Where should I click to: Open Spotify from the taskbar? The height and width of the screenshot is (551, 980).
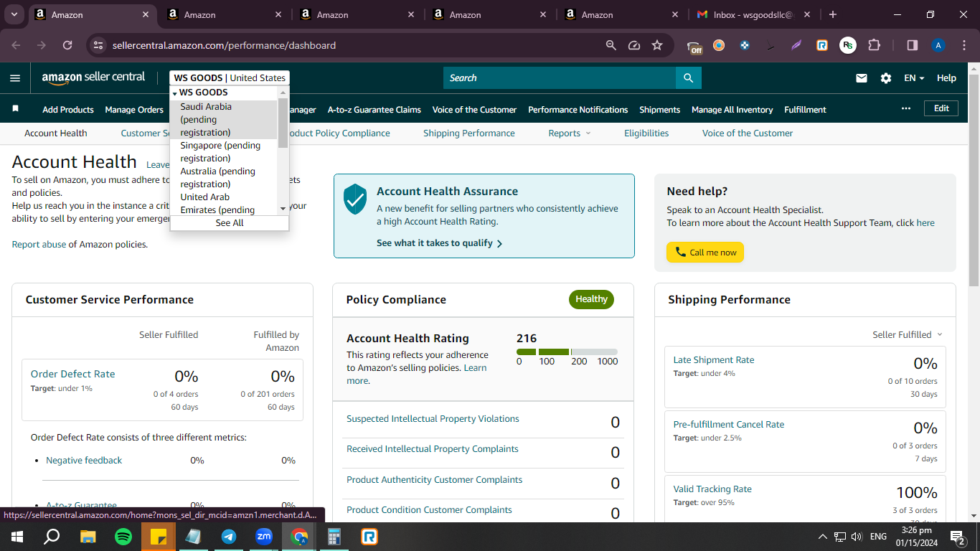(123, 537)
